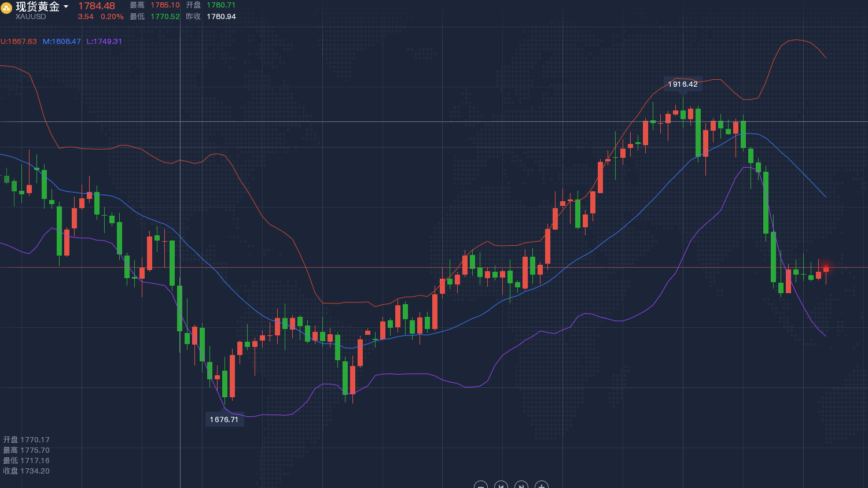Zoom in the chart with plus button

tap(542, 486)
